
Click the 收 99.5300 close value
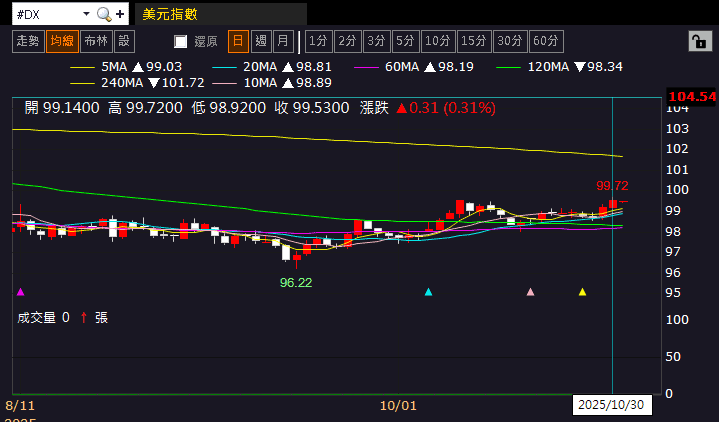312,108
